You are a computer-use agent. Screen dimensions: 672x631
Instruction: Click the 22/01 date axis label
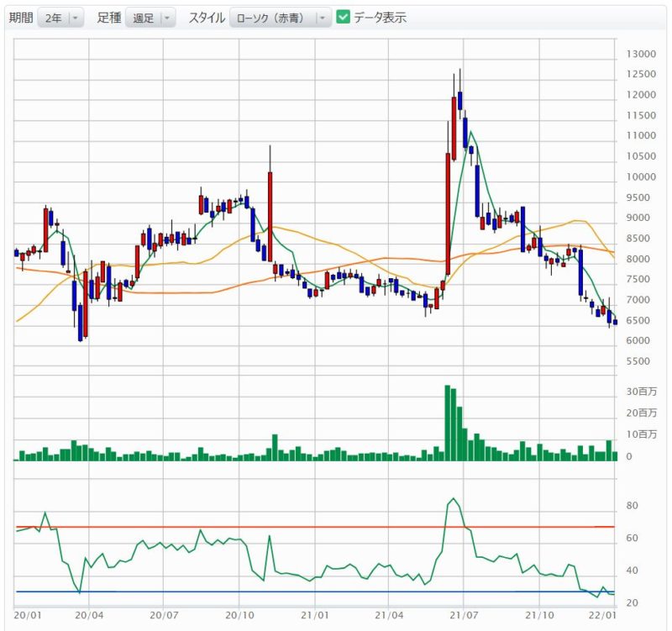click(x=602, y=616)
